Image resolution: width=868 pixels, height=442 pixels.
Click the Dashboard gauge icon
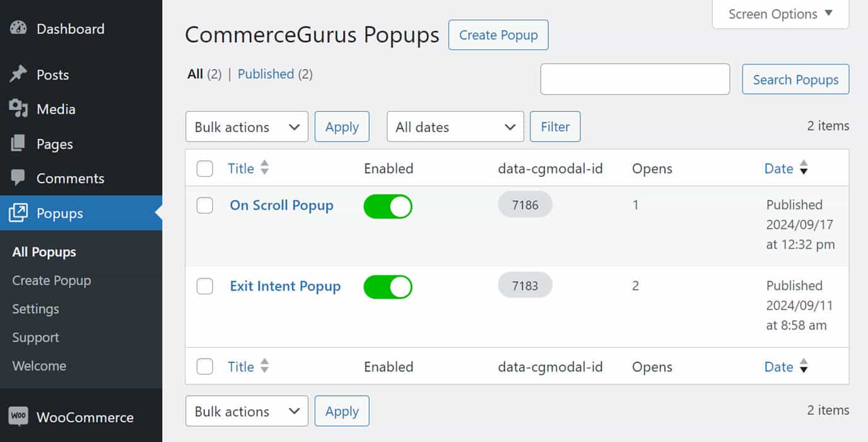click(x=18, y=28)
